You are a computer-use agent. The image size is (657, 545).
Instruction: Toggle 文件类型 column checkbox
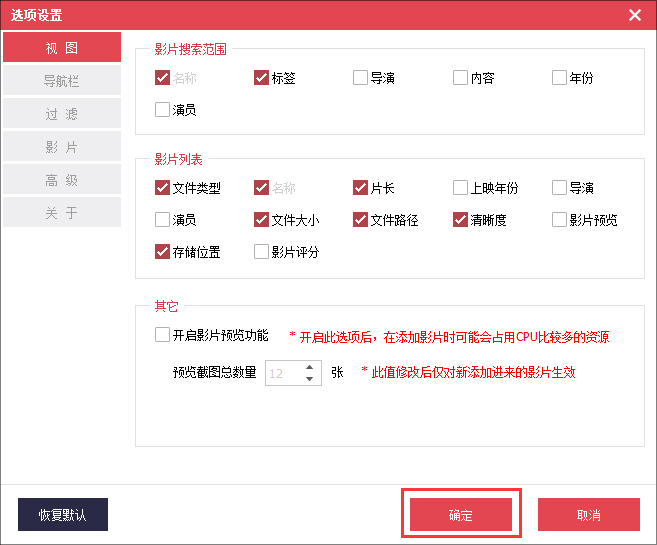tap(163, 188)
